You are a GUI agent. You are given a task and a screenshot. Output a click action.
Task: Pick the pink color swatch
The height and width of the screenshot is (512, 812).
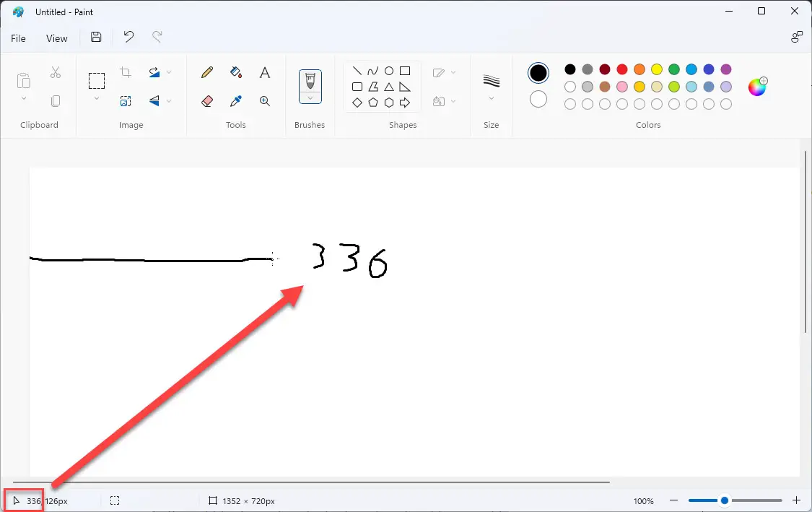tap(622, 87)
